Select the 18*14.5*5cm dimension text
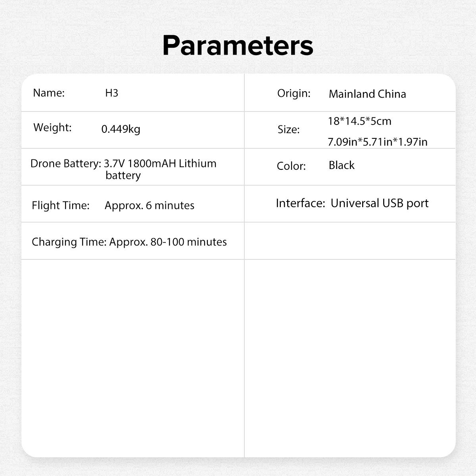Screen dimensions: 476x476 pos(359,121)
